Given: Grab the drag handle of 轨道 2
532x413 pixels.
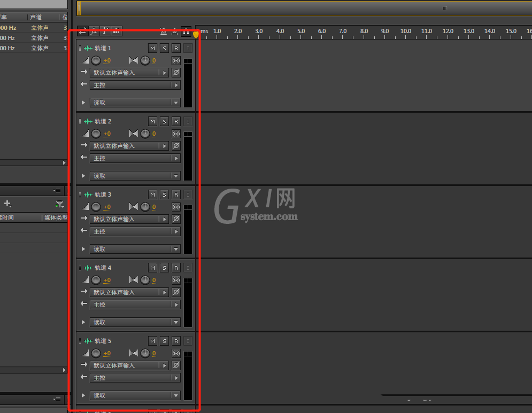Looking at the screenshot, I should (x=80, y=121).
